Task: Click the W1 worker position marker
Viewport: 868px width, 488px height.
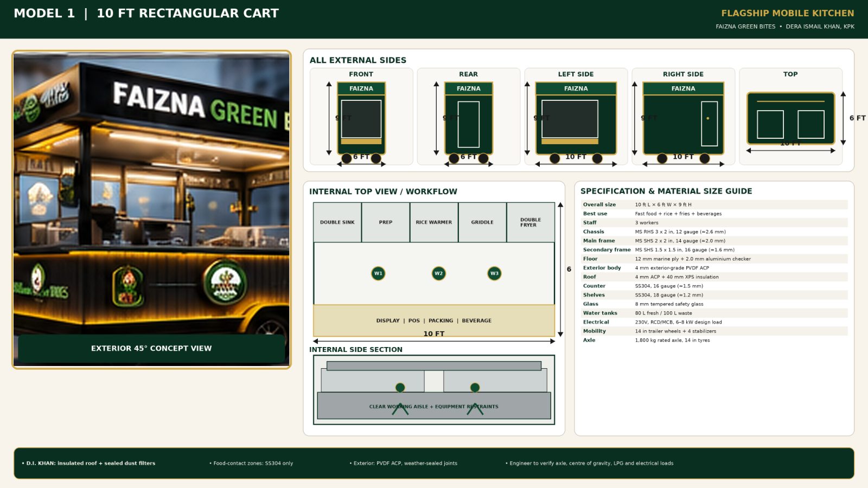Action: [x=378, y=273]
